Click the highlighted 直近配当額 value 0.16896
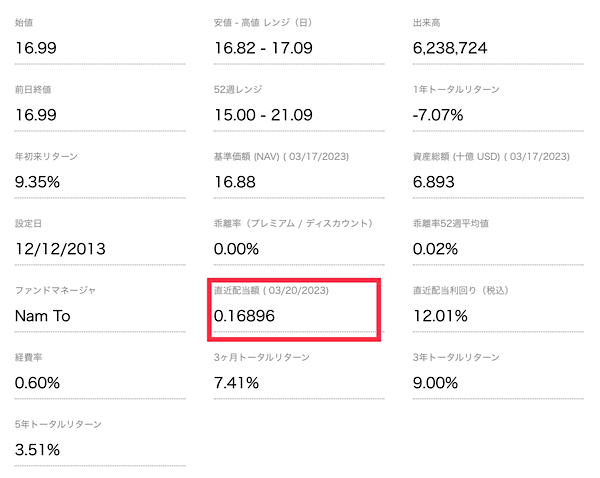The image size is (600, 478). (x=244, y=316)
